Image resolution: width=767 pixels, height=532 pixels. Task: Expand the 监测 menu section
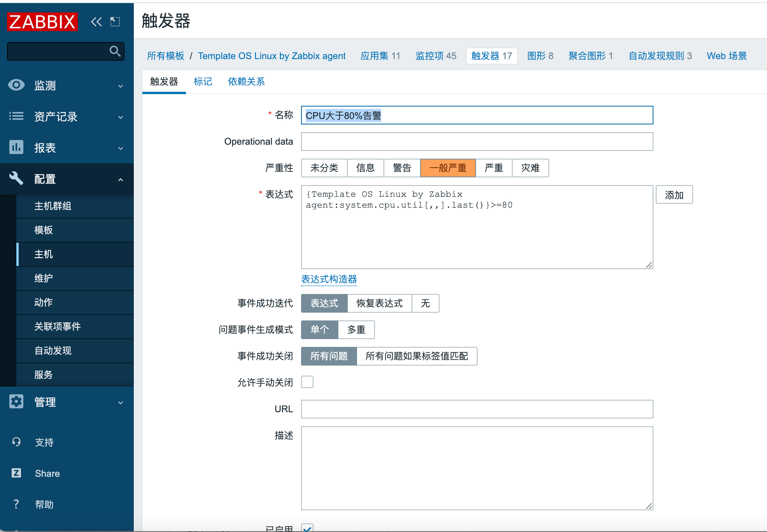[x=120, y=86]
